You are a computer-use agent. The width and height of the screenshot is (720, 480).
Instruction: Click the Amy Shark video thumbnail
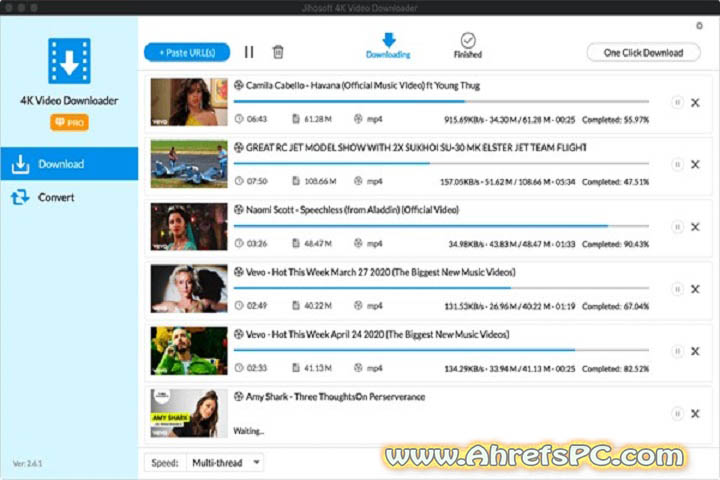[x=189, y=413]
